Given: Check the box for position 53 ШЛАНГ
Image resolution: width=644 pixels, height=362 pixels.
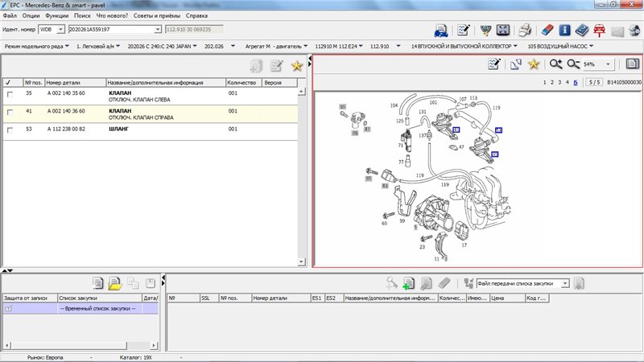Looking at the screenshot, I should point(10,130).
